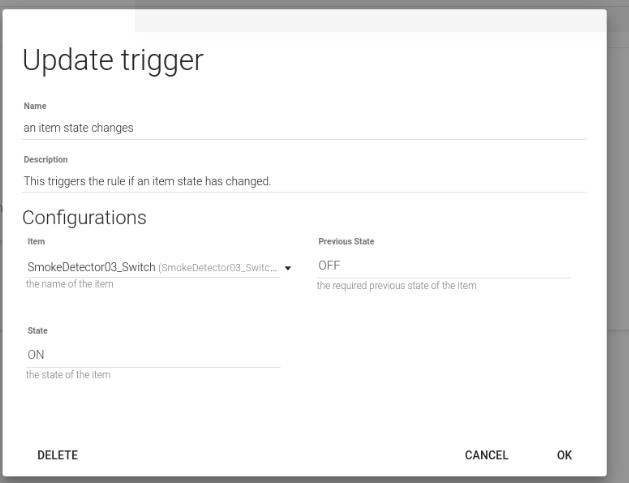
Task: Click the dimmed backdrop above the dialog
Action: [300, 4]
